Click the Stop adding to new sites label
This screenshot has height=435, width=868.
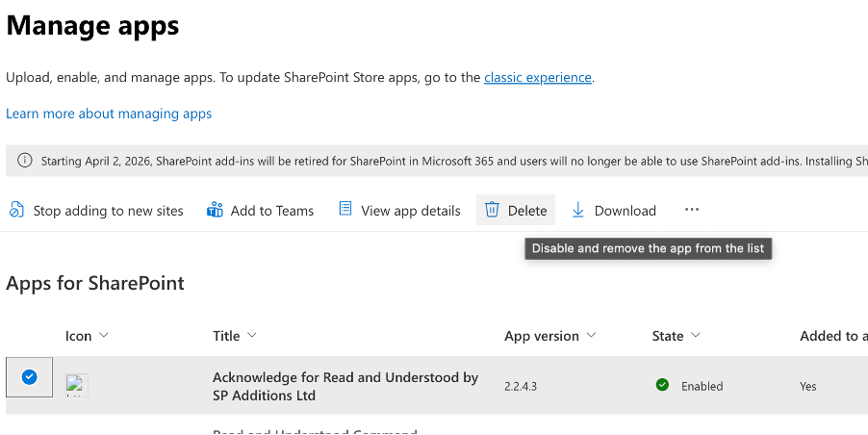point(108,211)
